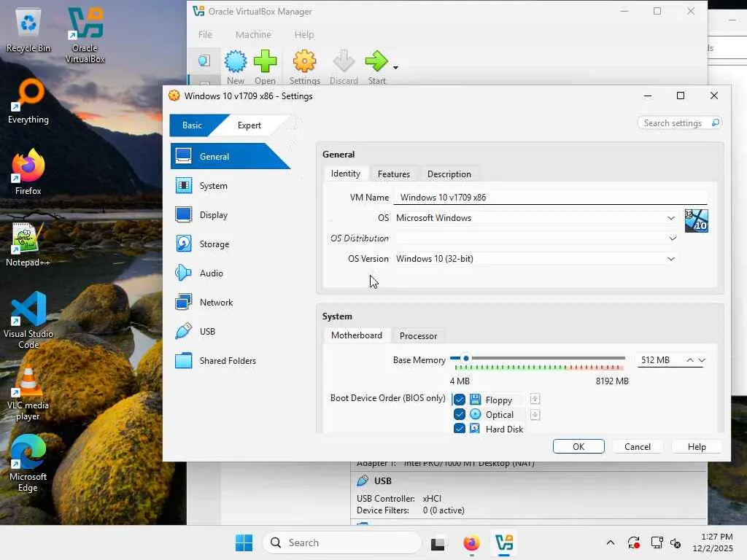
Task: Click the search magnifier icon in settings
Action: click(715, 122)
